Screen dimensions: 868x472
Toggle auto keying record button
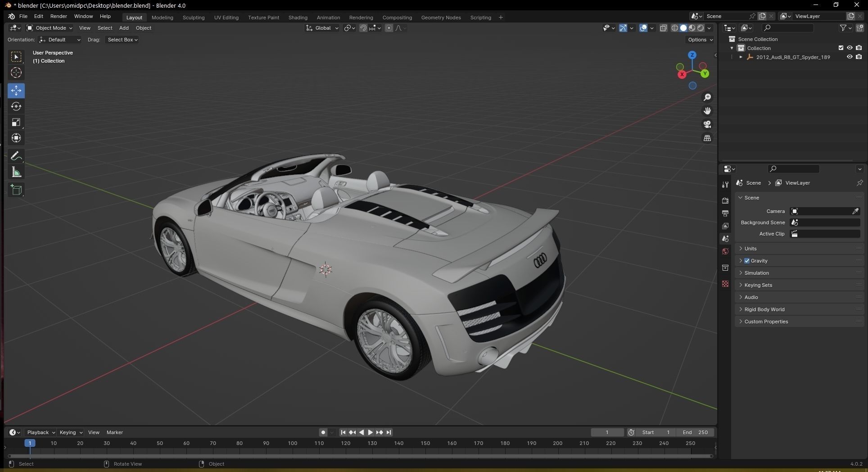pyautogui.click(x=323, y=432)
